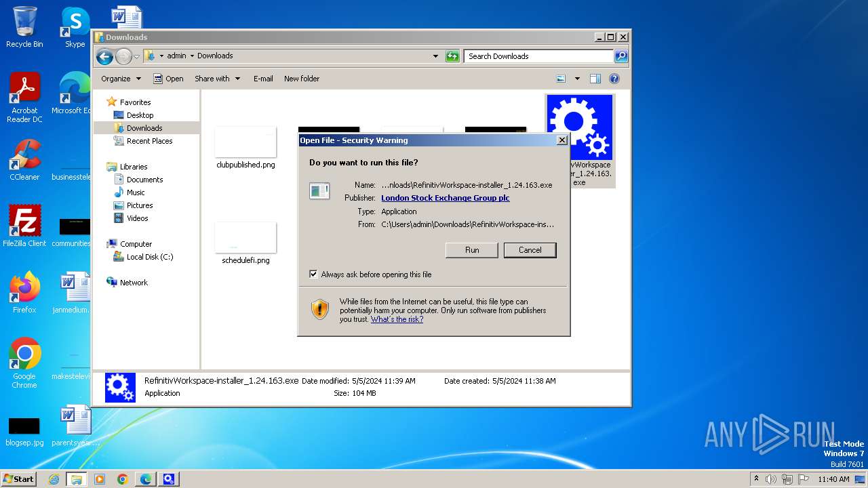Click the Search Downloads field

[x=539, y=56]
